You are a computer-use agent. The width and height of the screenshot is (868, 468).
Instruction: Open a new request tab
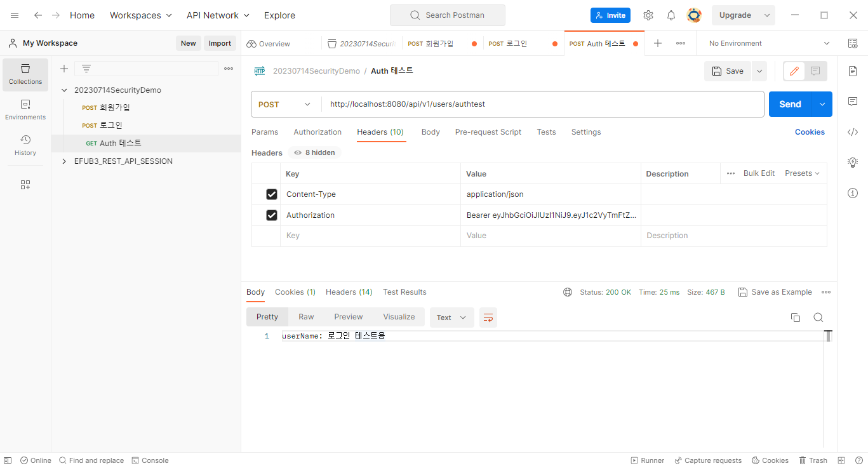point(658,43)
